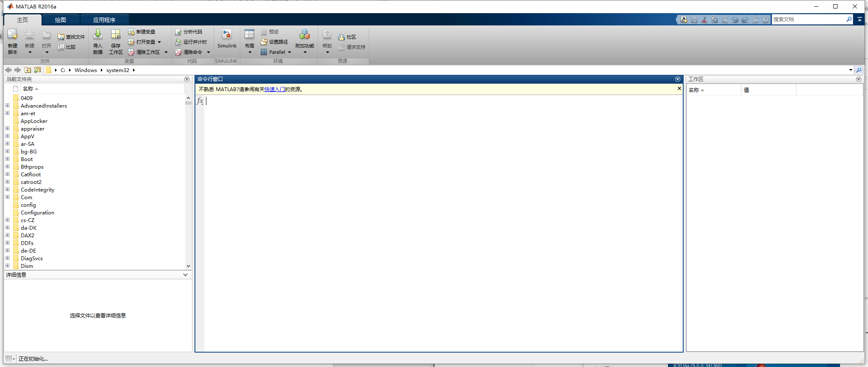
Task: Switch to the 绘图 tab
Action: coord(61,20)
